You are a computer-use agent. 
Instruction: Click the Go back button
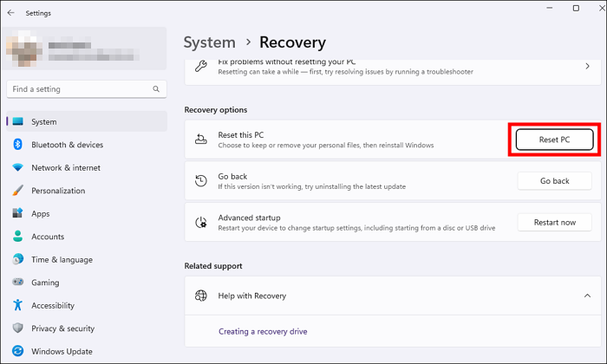554,180
